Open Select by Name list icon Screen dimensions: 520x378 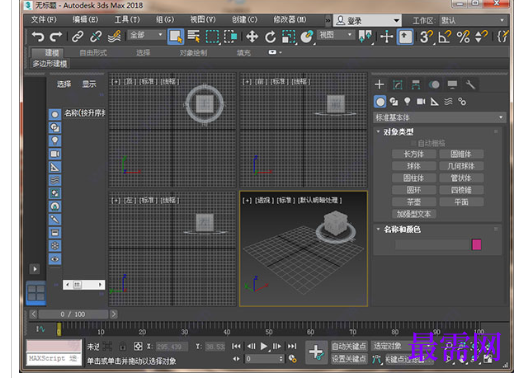point(194,36)
